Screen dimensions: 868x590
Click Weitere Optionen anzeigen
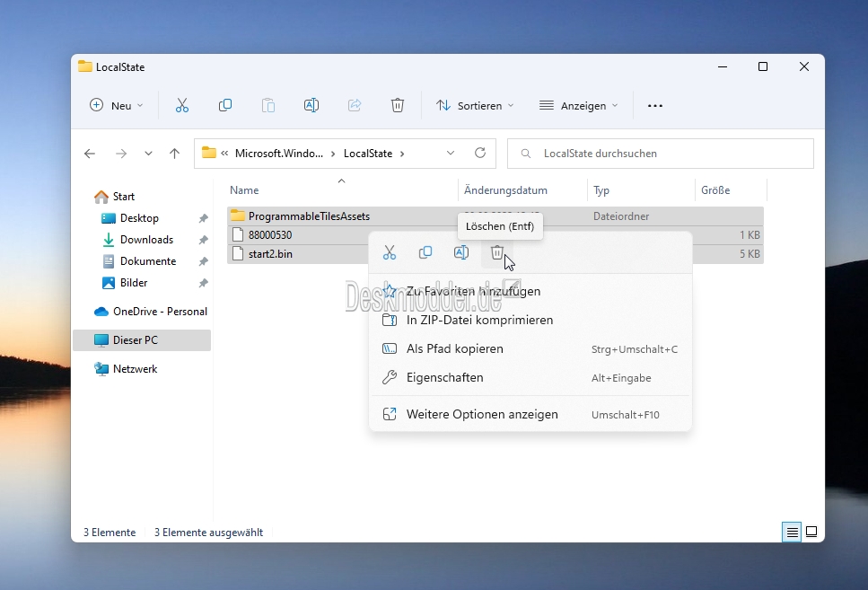click(x=530, y=414)
